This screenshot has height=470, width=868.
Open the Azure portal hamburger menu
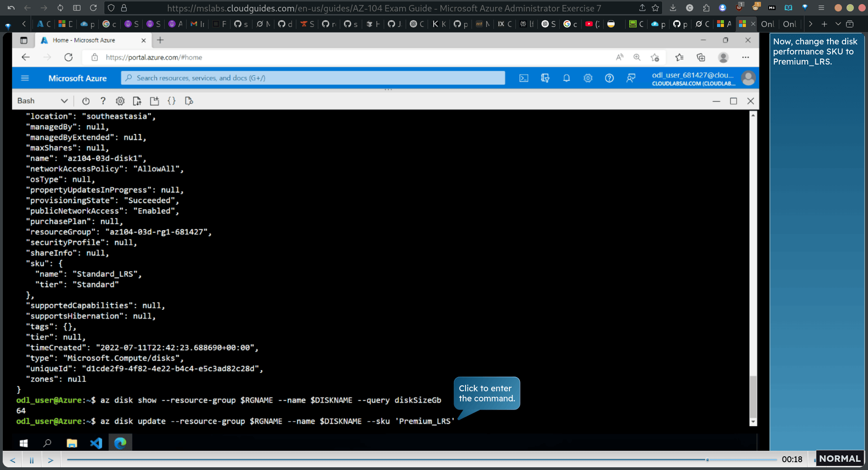pos(25,78)
